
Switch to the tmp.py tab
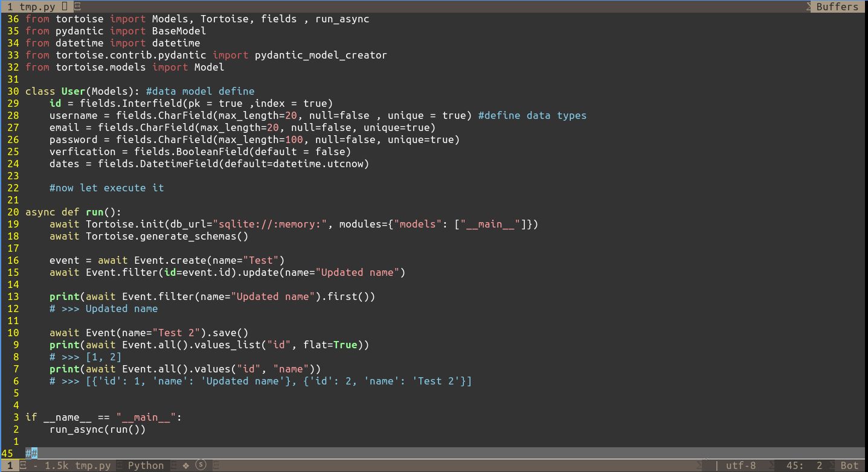(36, 6)
